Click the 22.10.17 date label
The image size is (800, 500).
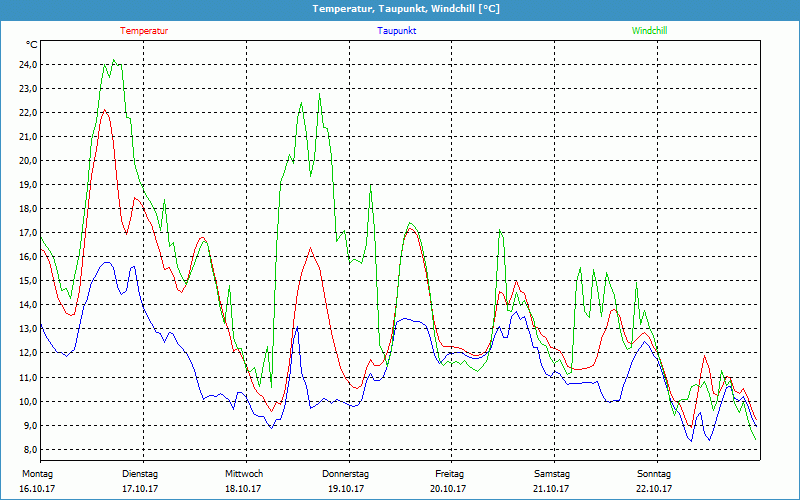tap(654, 489)
